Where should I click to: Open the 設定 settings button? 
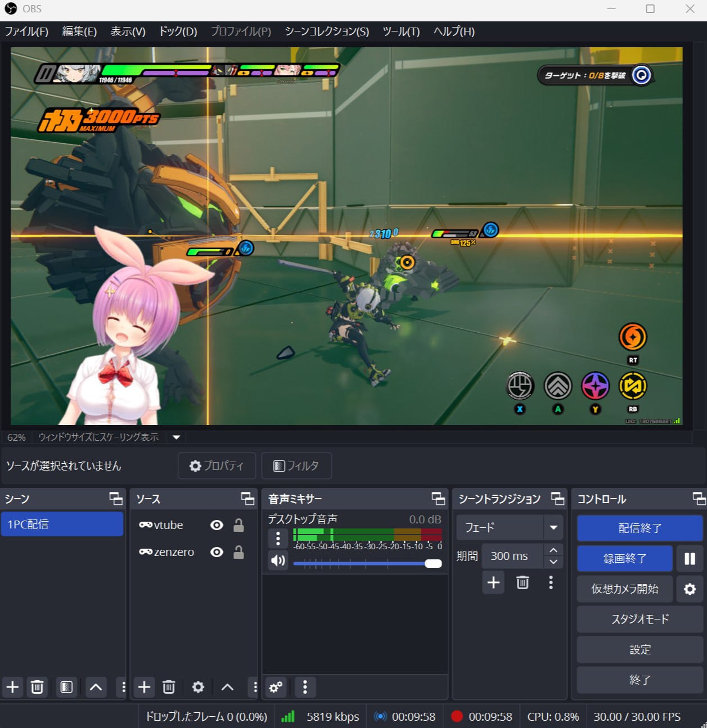(640, 649)
